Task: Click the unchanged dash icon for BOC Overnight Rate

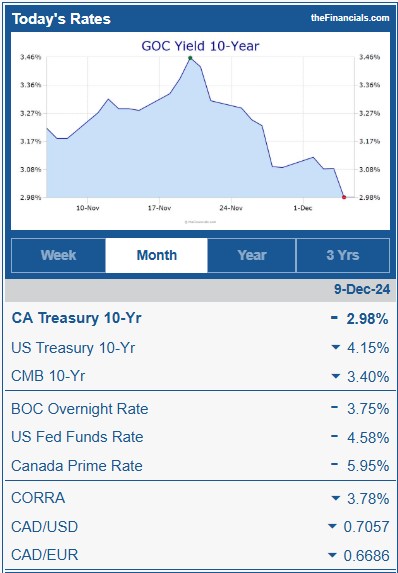Action: tap(334, 406)
